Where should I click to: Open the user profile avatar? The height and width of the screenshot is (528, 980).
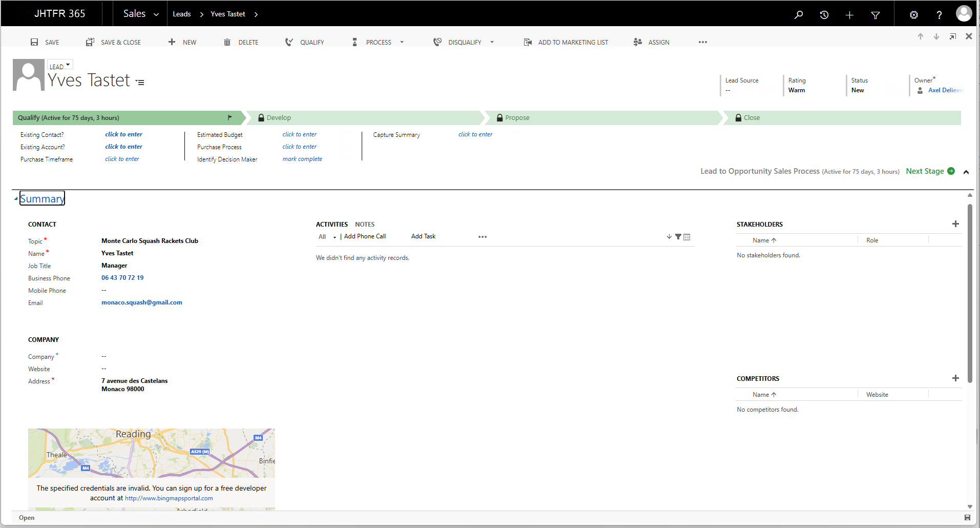pyautogui.click(x=964, y=13)
